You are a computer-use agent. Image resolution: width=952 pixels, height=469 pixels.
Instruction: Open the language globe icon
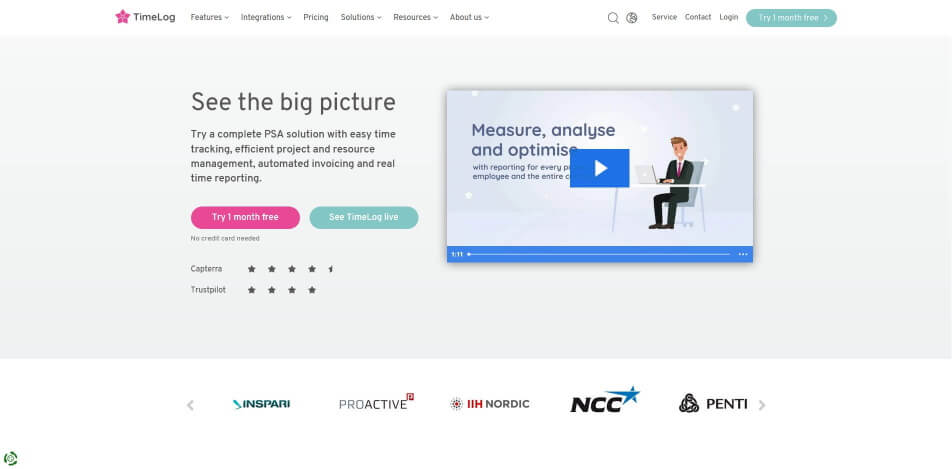[632, 18]
